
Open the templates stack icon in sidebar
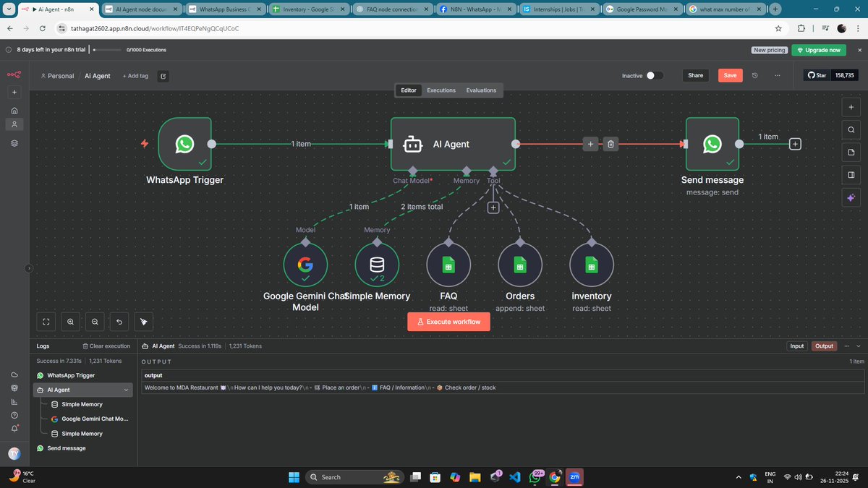14,143
